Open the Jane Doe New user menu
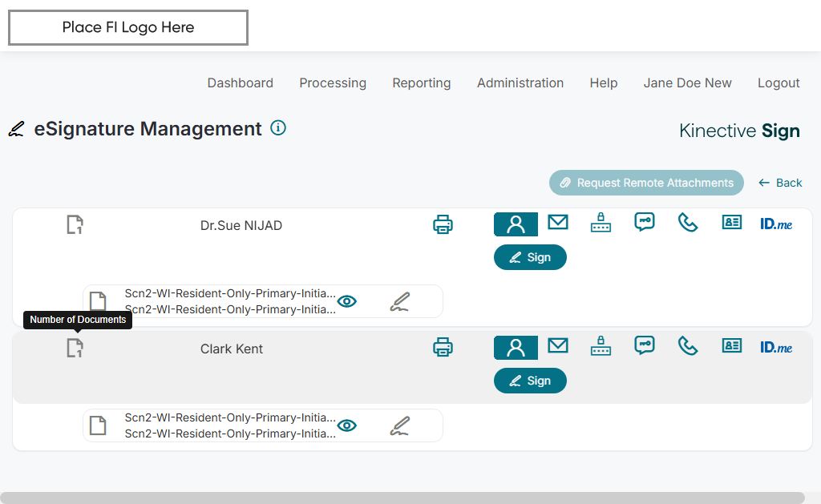Image resolution: width=821 pixels, height=504 pixels. coord(687,83)
